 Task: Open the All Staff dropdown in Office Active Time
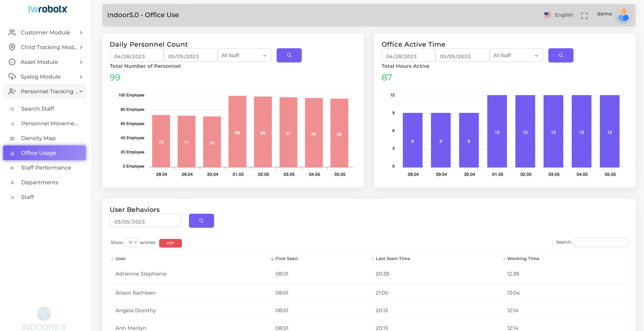tap(516, 55)
